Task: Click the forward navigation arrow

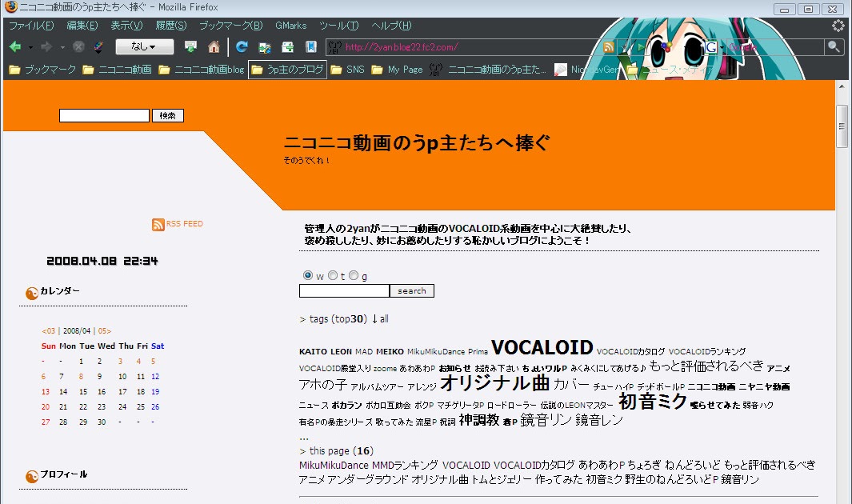Action: tap(46, 47)
